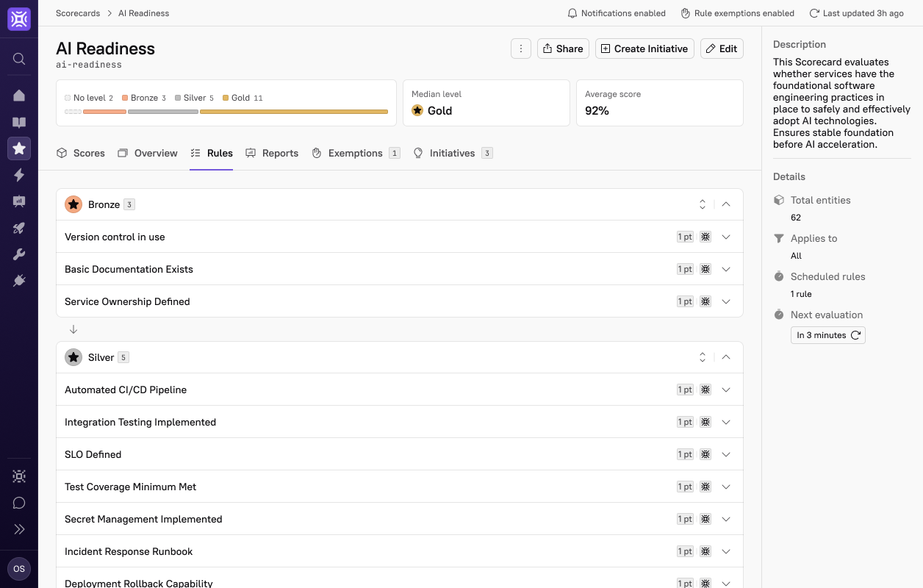Click the Scorecards breadcrumb link
This screenshot has height=588, width=923.
78,13
